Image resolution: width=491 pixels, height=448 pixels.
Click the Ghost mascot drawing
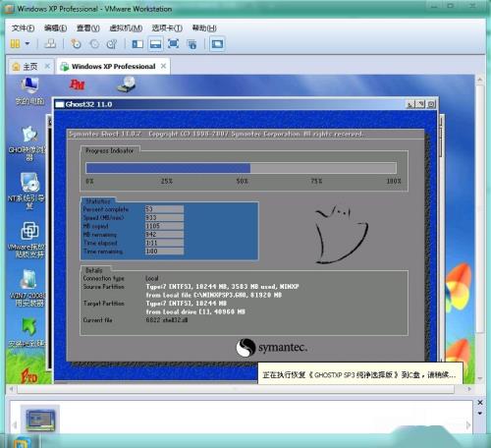[x=342, y=235]
